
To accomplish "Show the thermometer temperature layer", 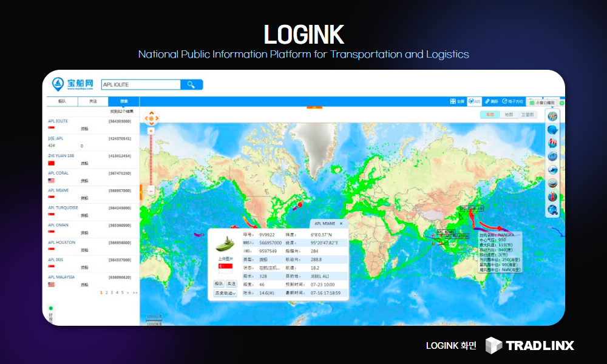I will tap(552, 197).
